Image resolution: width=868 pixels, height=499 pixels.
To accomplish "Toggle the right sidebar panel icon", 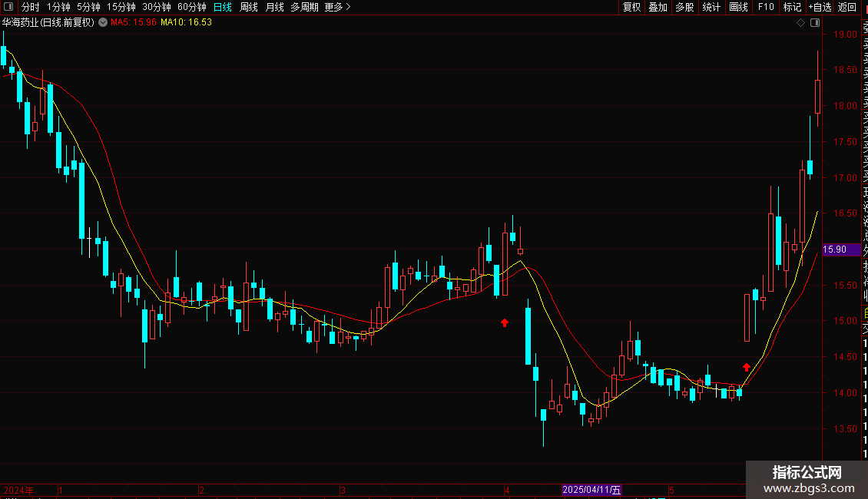I will pos(815,22).
